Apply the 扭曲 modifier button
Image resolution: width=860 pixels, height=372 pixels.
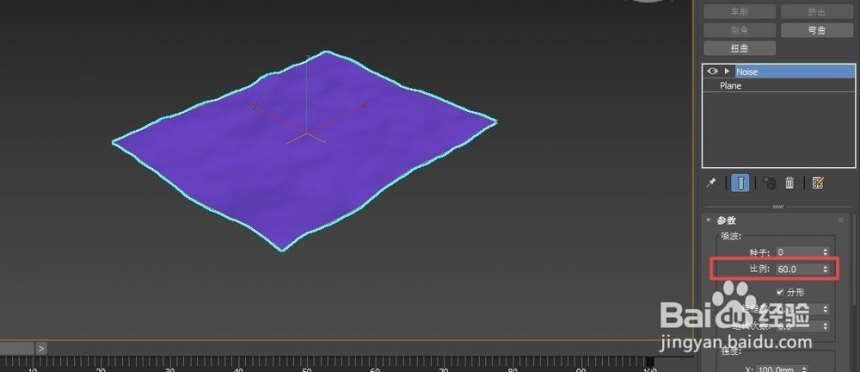(739, 48)
